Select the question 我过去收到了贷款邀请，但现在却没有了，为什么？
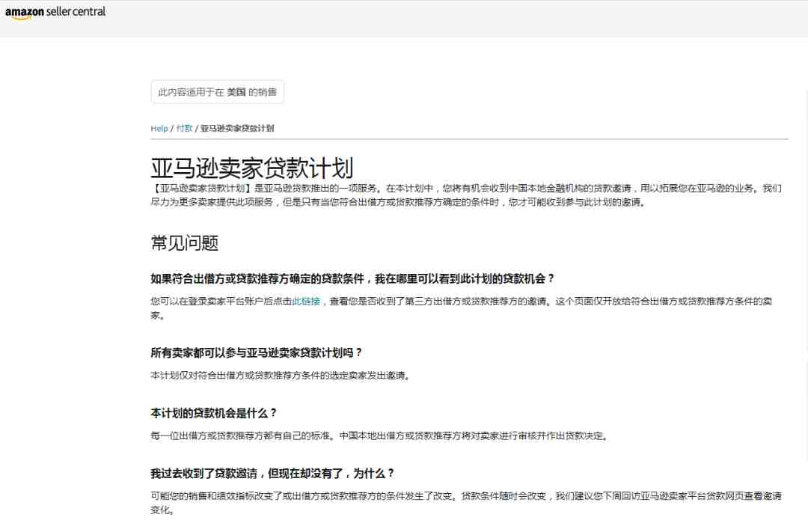The image size is (808, 532). [272, 474]
